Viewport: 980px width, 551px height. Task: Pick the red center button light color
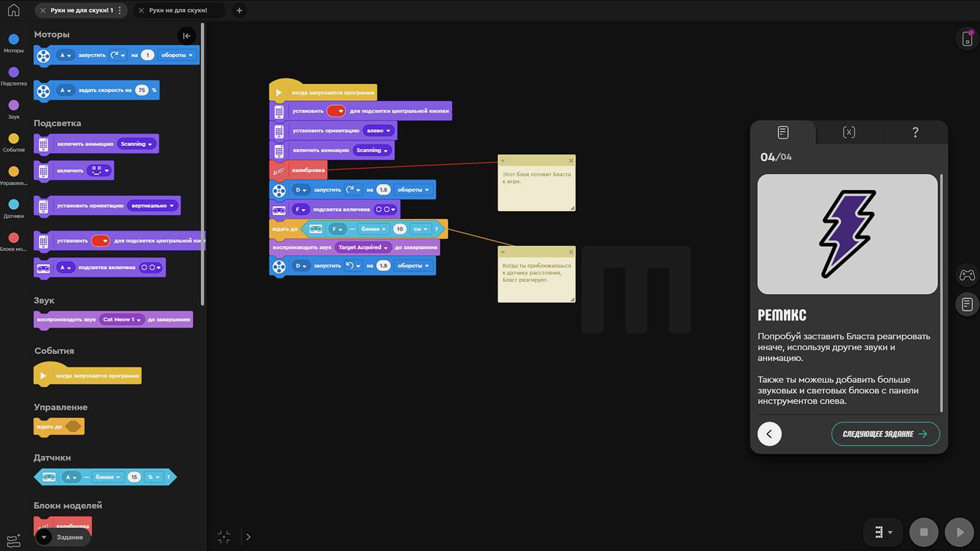point(335,111)
